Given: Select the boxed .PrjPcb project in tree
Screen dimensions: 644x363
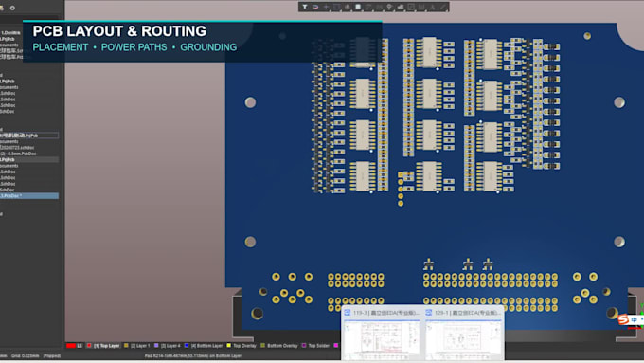Looking at the screenshot, I should 29,136.
